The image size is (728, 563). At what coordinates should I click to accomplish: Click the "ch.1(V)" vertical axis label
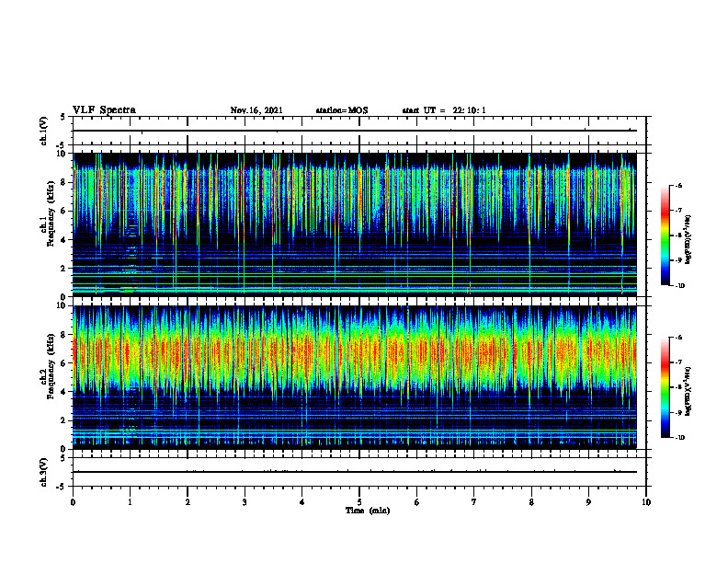44,131
